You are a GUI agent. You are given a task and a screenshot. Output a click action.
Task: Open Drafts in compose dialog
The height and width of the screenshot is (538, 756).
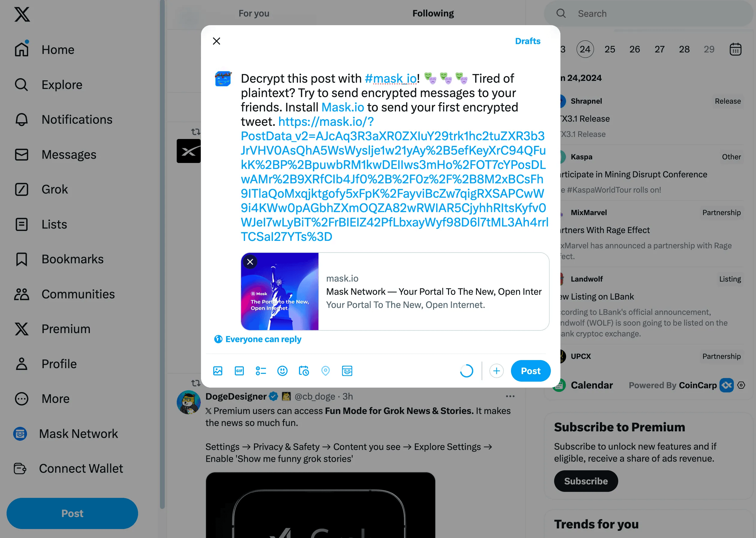[527, 41]
